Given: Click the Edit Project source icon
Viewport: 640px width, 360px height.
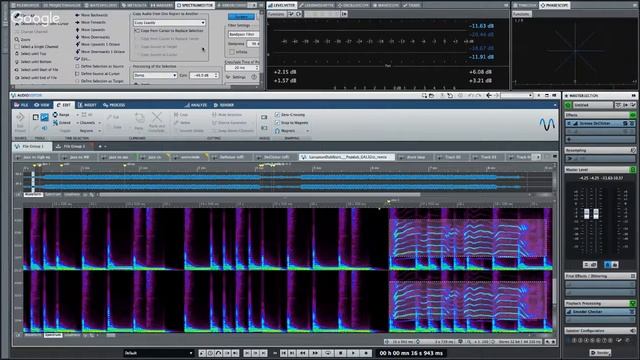Looking at the screenshot, I should pyautogui.click(x=20, y=118).
